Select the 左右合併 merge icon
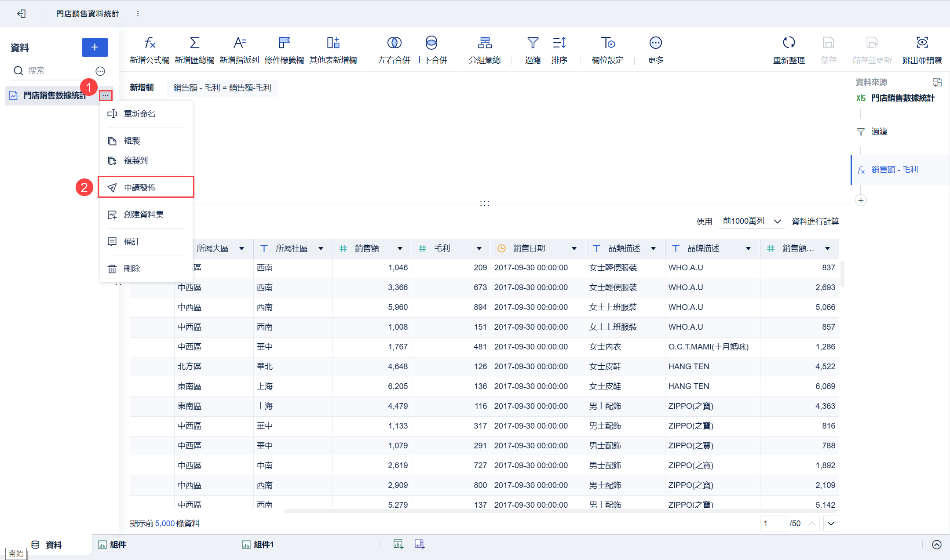 pos(394,43)
